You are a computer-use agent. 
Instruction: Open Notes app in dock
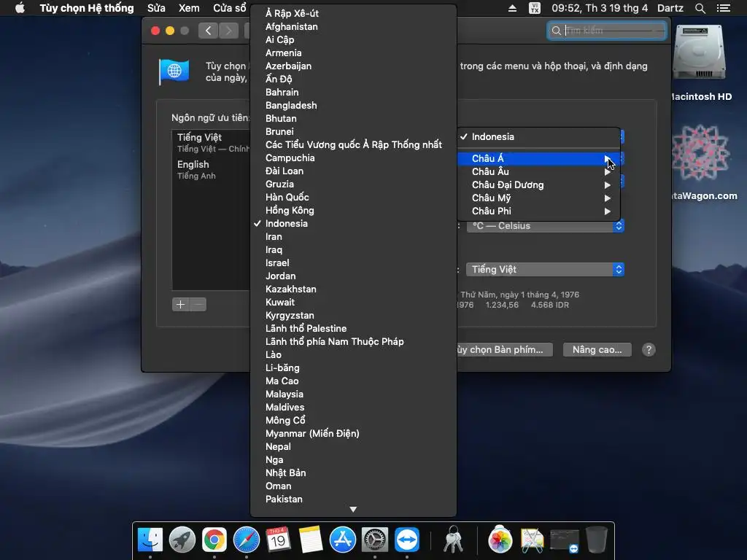(x=311, y=540)
